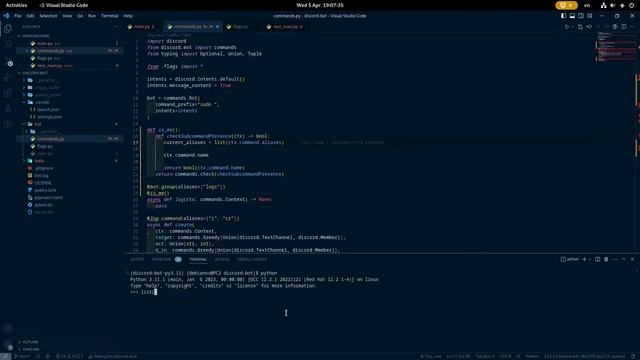Open the Run menu

pos(92,16)
